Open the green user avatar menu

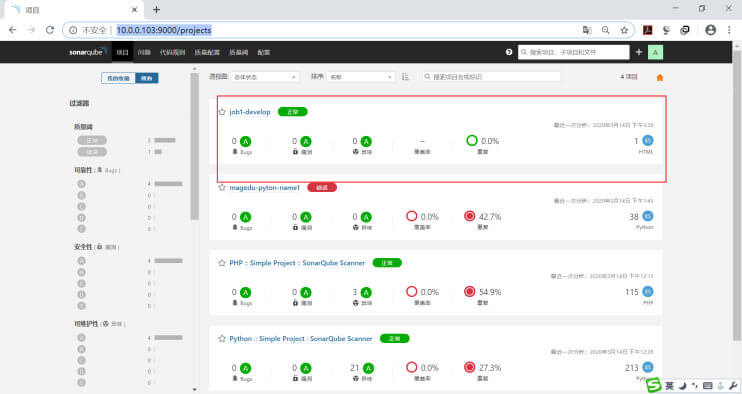pos(655,52)
